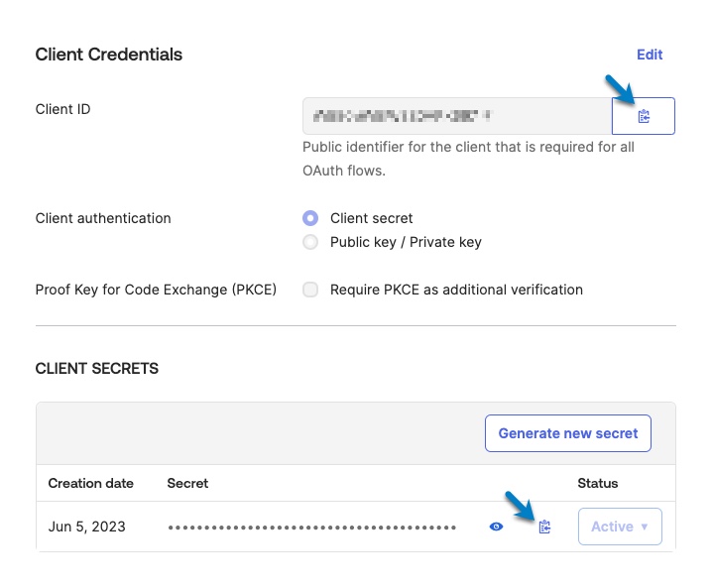Click the Generate new secret button
Viewport: 712px width, 588px height.
pyautogui.click(x=567, y=433)
